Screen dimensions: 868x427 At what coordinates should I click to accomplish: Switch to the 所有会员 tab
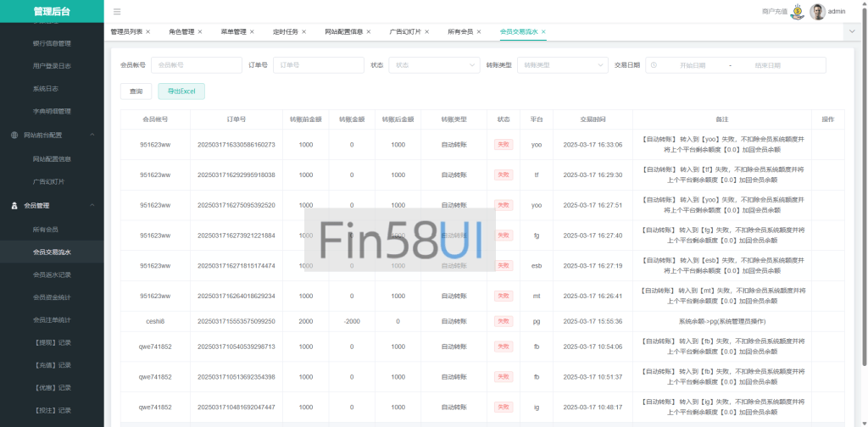point(462,31)
